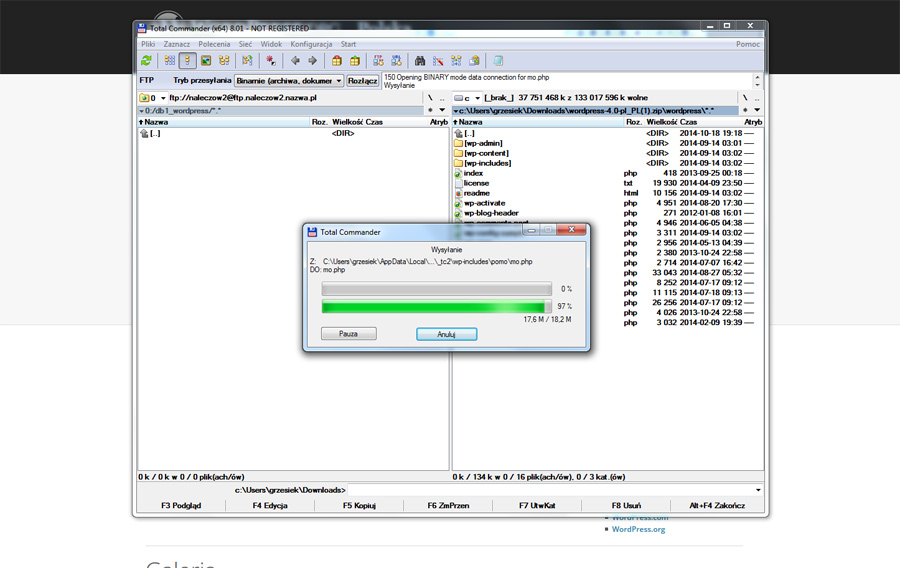Screen dimensions: 900x568
Task: Click the red asterisk select-files icon
Action: point(271,61)
